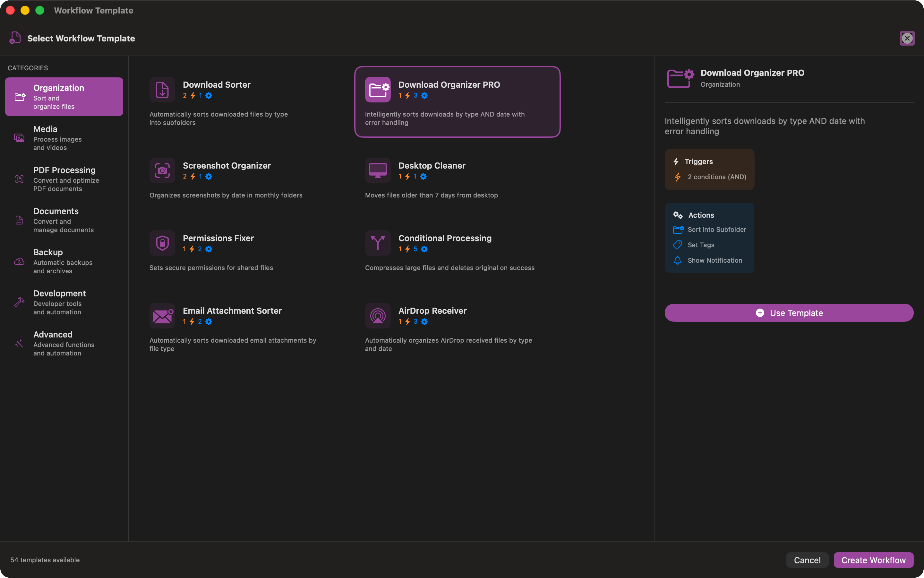Click the Use Template button
924x578 pixels.
789,313
